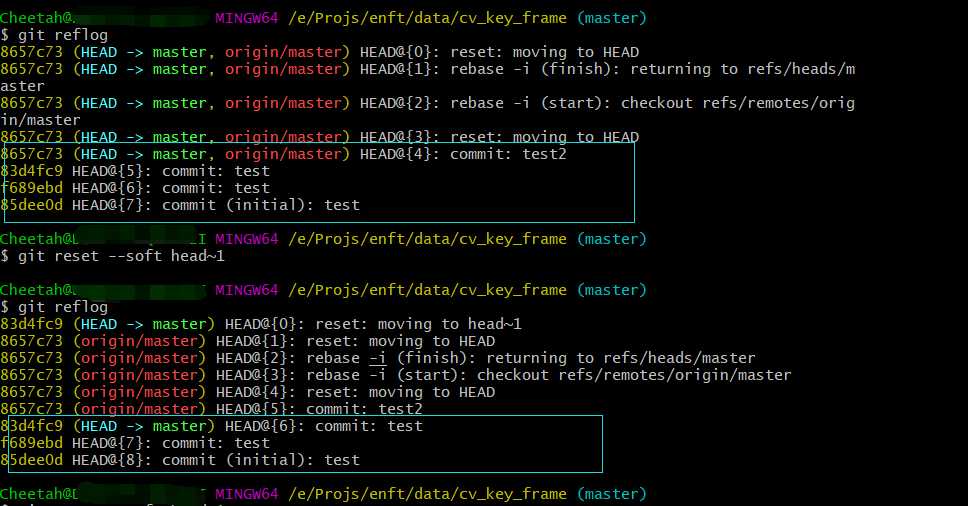Click the line '83d4fc9 HEAD@{5}: commit: test'
968x506 pixels.
click(135, 171)
